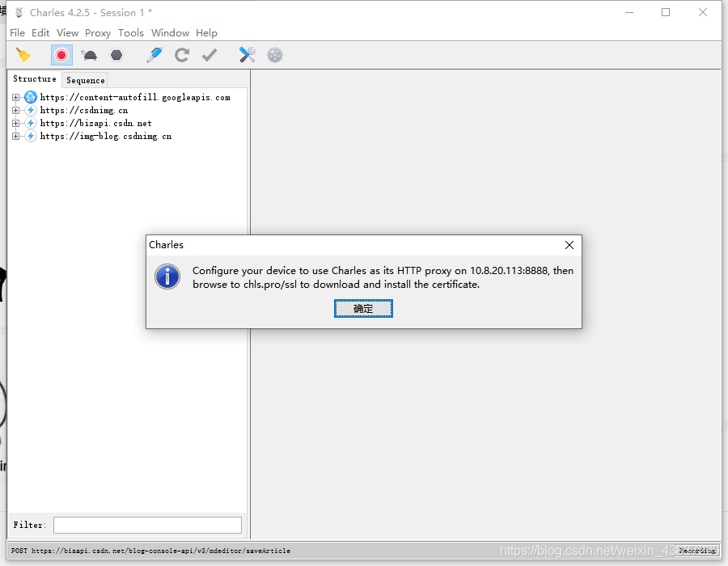Expand the bizapi.csdn.net node
Viewport: 728px width, 566px height.
(16, 124)
